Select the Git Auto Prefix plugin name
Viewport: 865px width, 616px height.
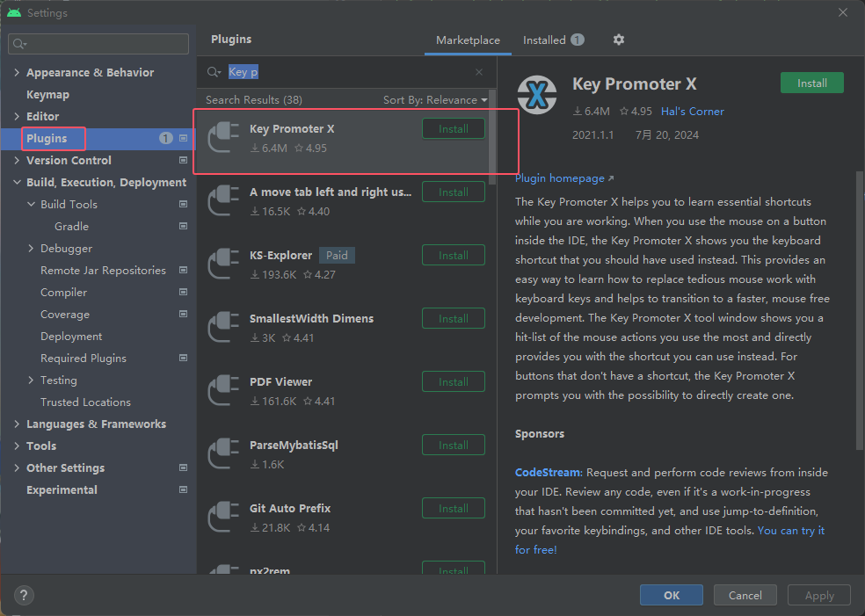tap(290, 509)
